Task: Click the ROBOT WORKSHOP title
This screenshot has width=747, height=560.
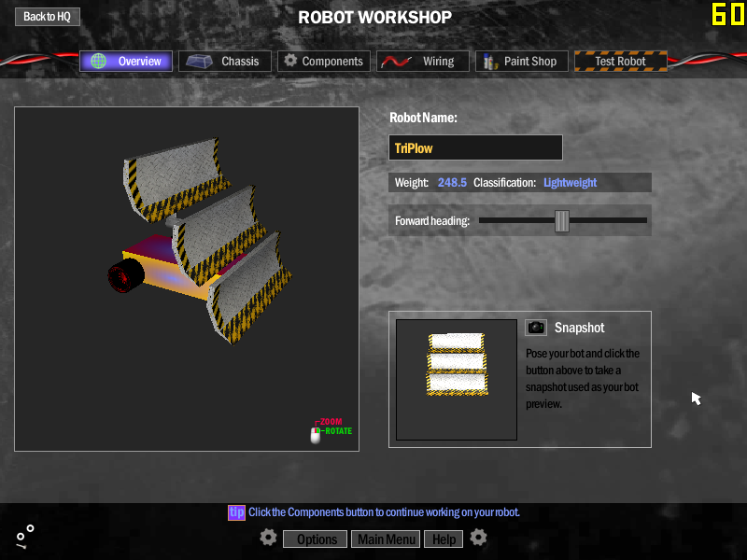Action: point(375,17)
